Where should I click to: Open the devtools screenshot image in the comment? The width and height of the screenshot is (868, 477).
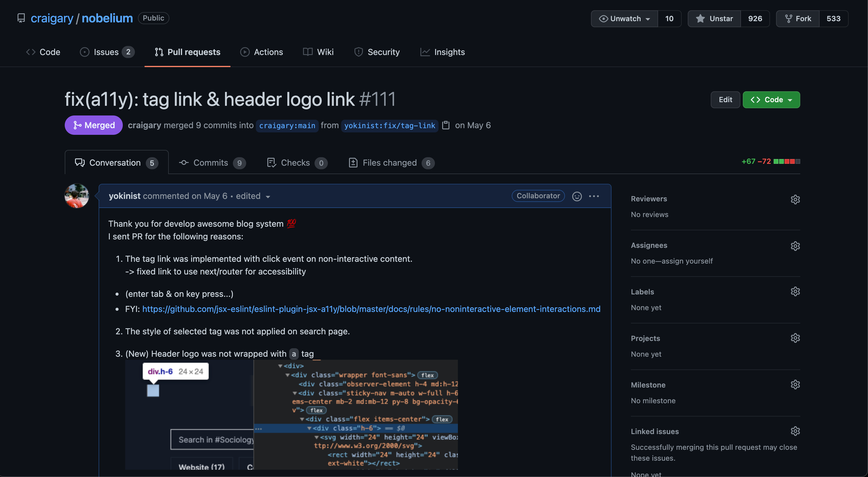coord(292,415)
